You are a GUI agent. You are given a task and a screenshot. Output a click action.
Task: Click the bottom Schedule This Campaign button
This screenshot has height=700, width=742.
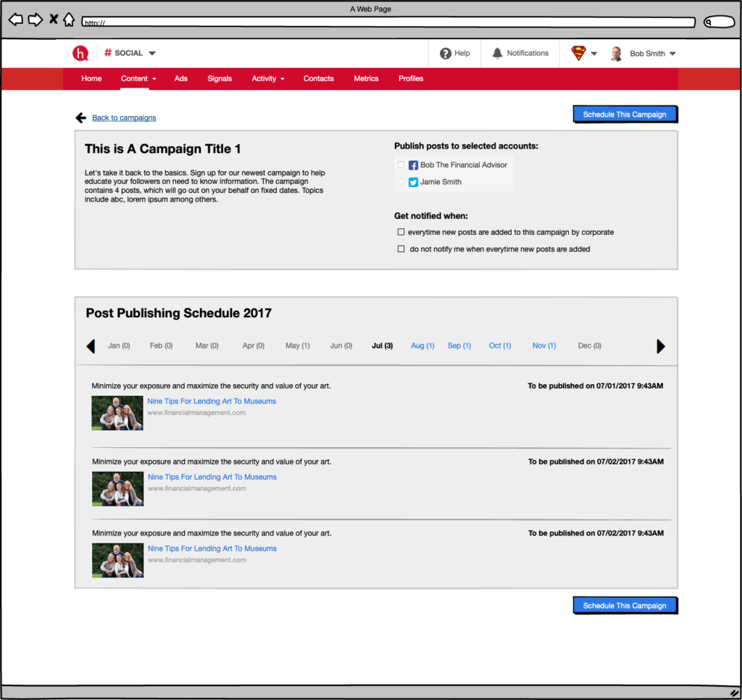(625, 606)
